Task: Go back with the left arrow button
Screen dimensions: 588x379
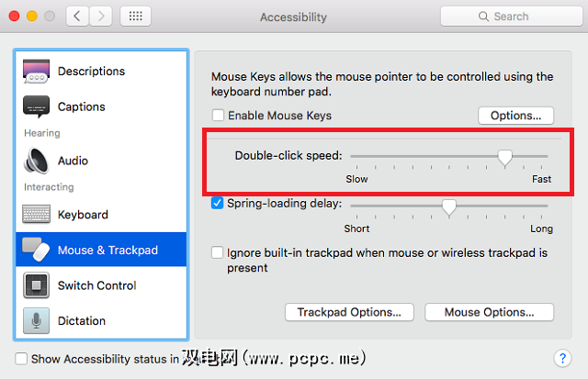Action: [79, 17]
